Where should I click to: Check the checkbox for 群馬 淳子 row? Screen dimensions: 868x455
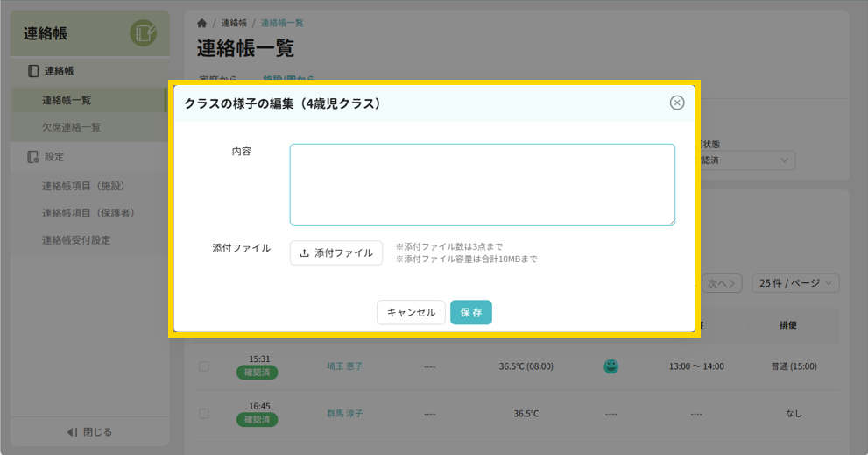(x=204, y=414)
